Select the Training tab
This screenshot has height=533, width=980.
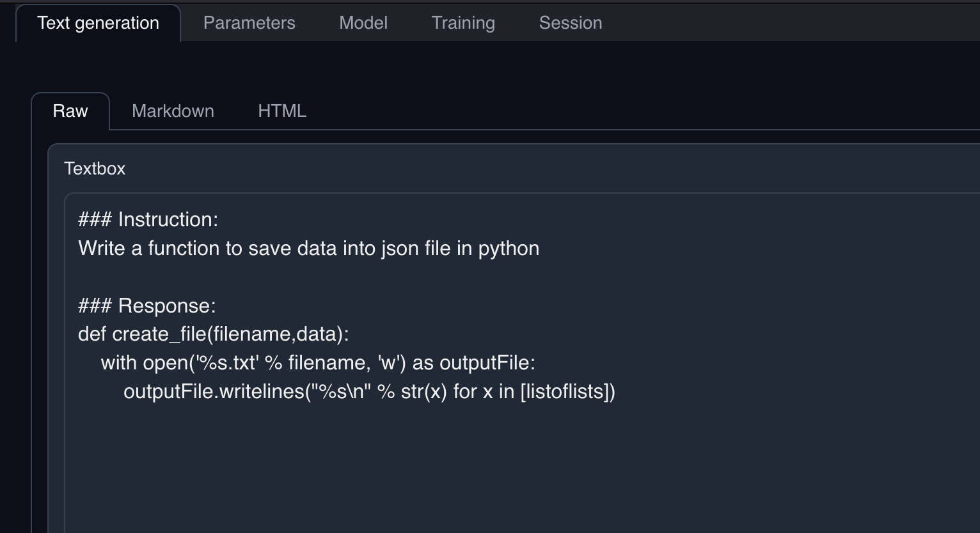tap(462, 23)
